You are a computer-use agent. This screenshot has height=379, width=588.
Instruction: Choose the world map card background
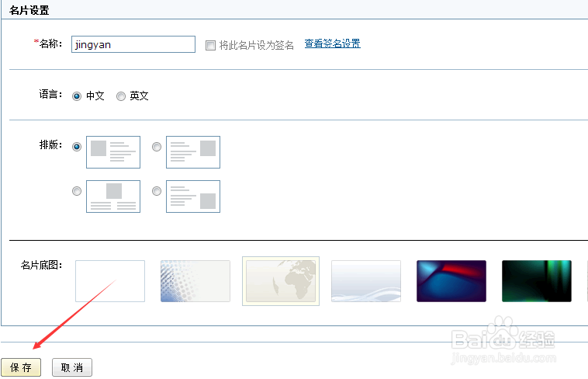[281, 281]
